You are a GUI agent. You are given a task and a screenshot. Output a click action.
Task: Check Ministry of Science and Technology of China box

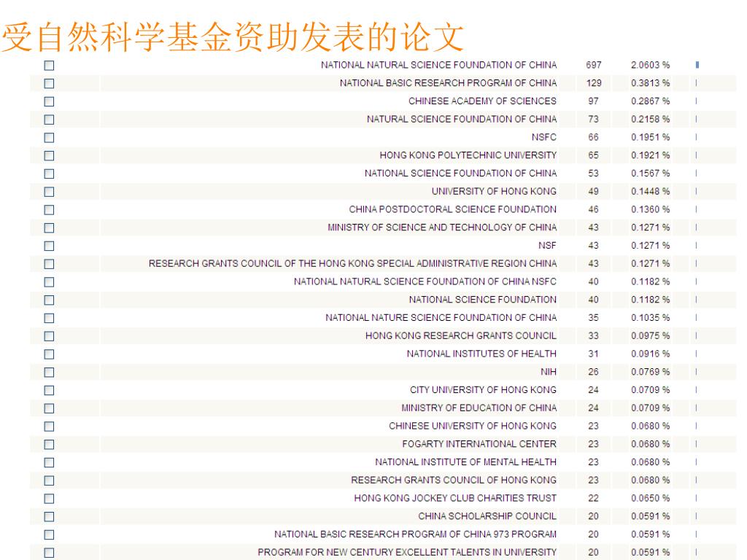click(49, 228)
